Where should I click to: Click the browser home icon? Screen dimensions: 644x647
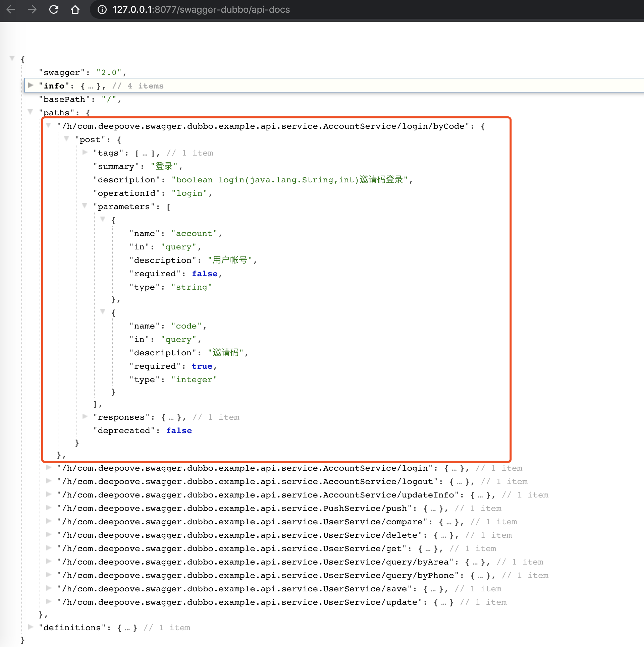(75, 10)
